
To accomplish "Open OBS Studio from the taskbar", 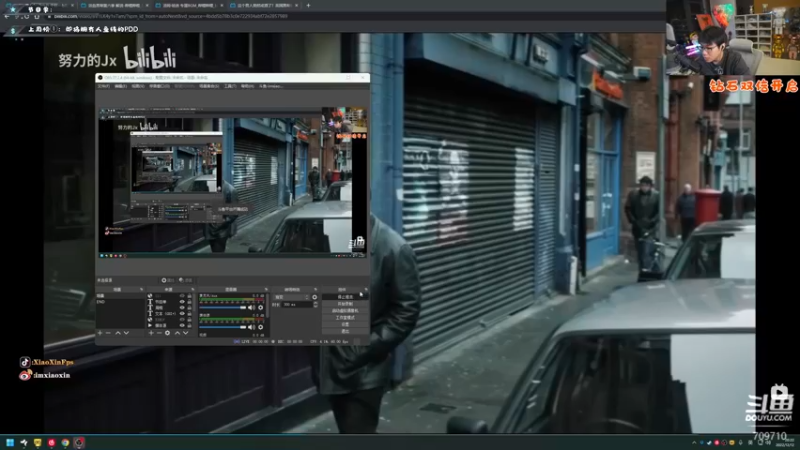I will 79,442.
